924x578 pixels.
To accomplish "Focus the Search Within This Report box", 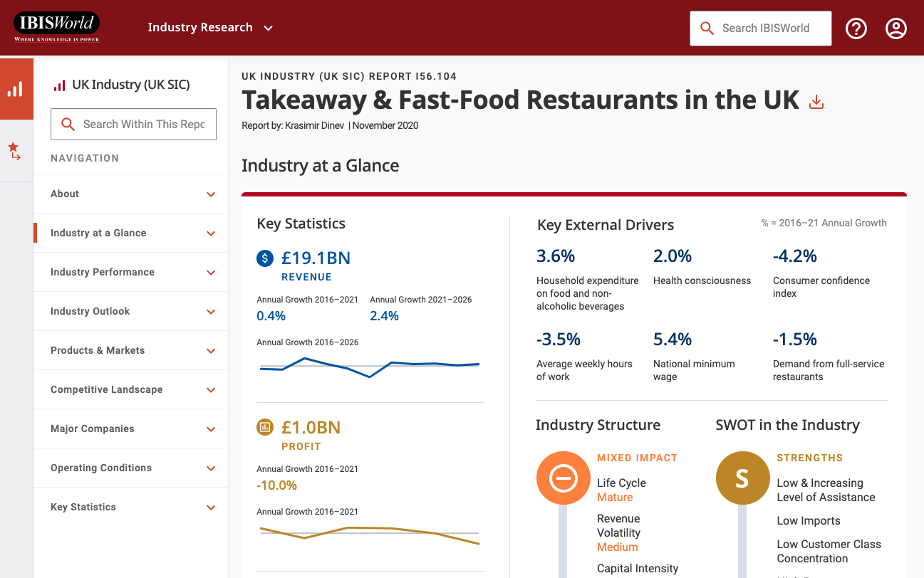I will pyautogui.click(x=142, y=124).
